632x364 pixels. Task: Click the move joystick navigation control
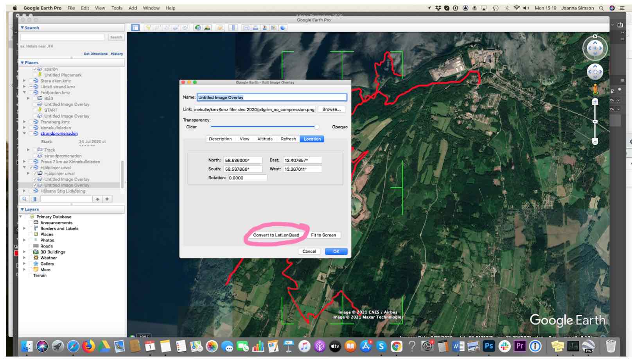pos(595,72)
